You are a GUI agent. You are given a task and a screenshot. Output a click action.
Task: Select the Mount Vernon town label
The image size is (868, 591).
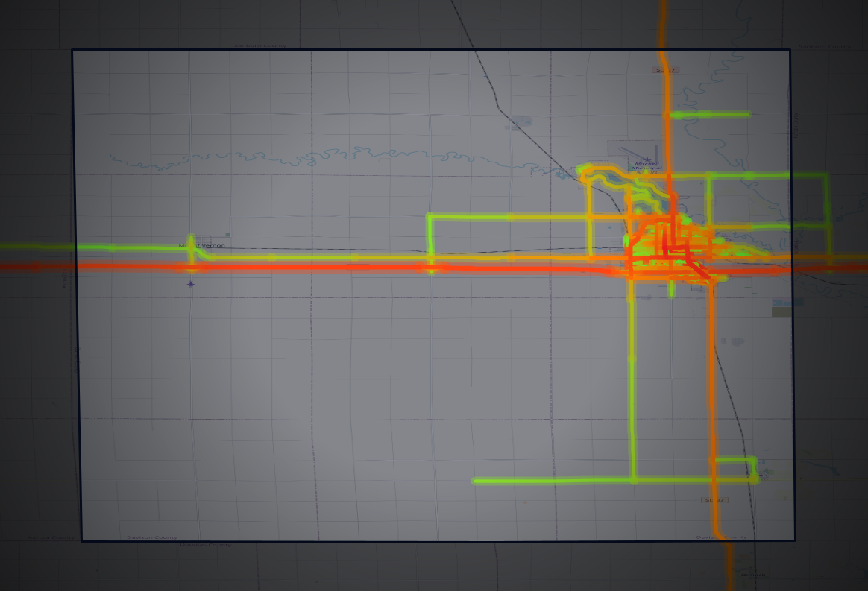pos(202,245)
